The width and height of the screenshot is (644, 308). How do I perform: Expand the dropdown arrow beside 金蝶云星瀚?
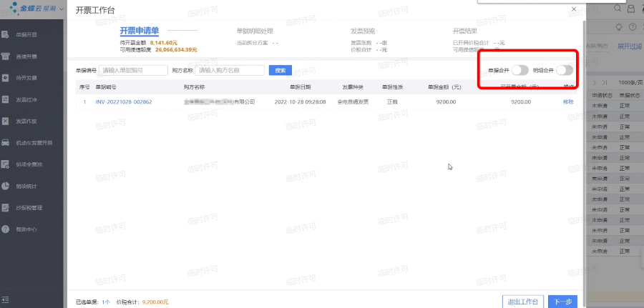coord(62,9)
